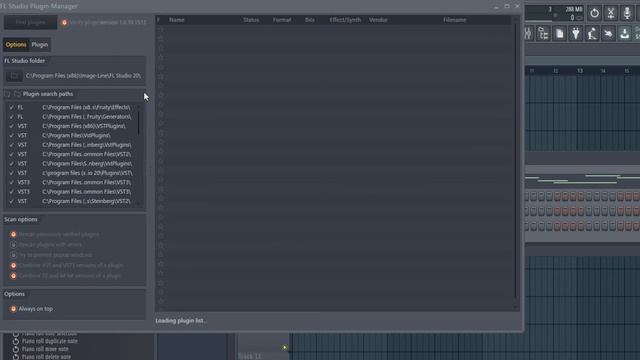Click the FL Studio folder path field
The image size is (640, 360).
tap(83, 76)
